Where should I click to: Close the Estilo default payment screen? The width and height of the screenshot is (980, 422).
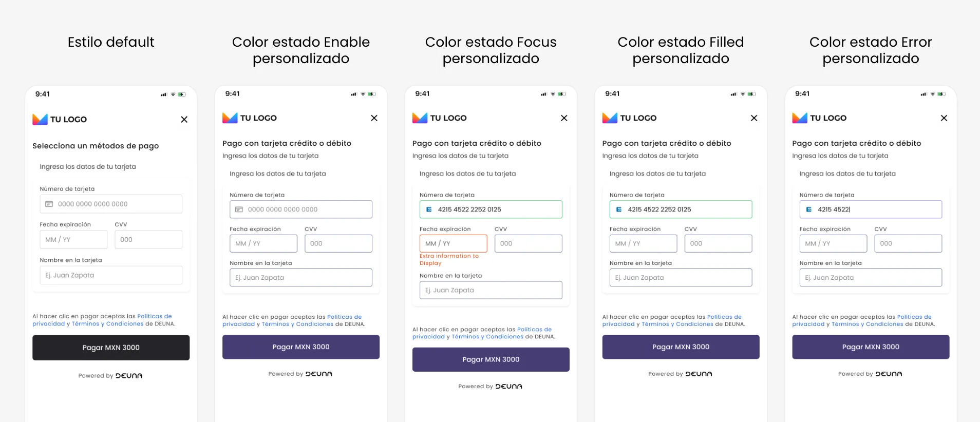pos(184,119)
